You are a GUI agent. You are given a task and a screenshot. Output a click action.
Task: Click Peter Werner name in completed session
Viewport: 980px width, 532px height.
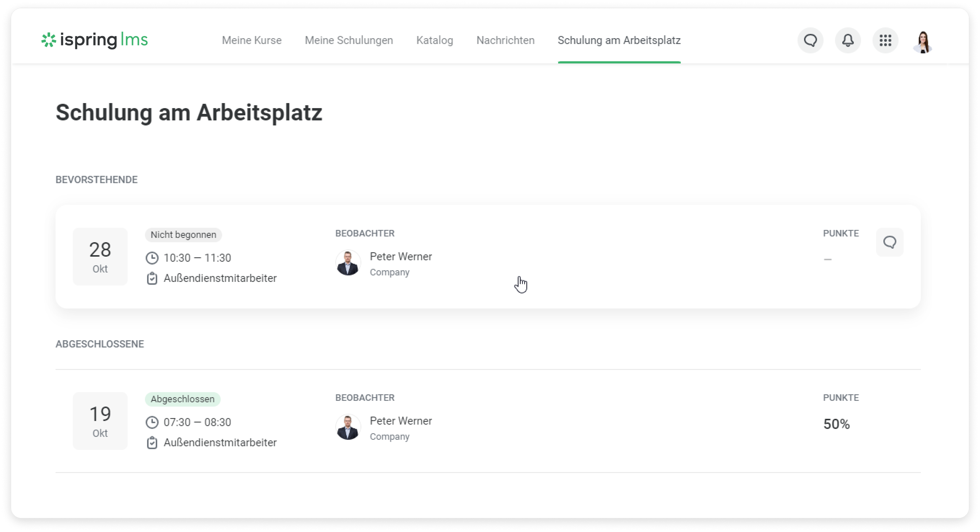401,421
